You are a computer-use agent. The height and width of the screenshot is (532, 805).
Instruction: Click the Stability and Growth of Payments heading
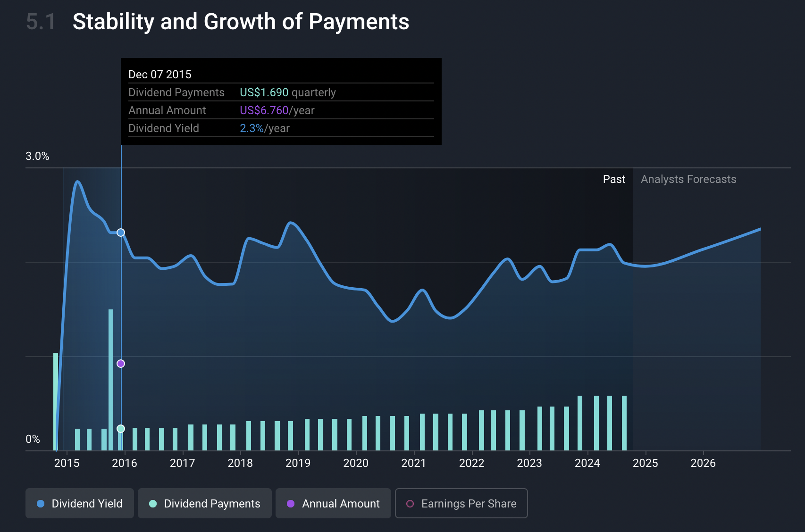click(x=241, y=22)
